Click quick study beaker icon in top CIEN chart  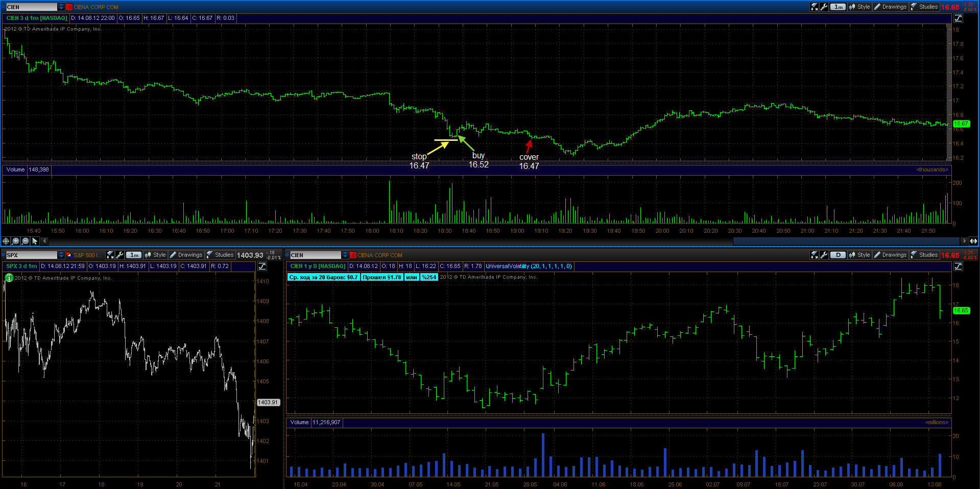815,7
